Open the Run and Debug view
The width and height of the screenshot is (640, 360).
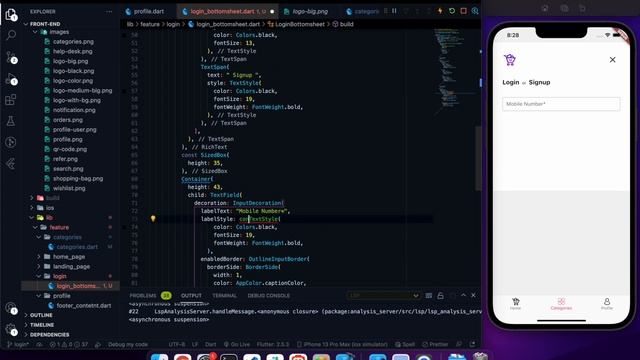(11, 78)
